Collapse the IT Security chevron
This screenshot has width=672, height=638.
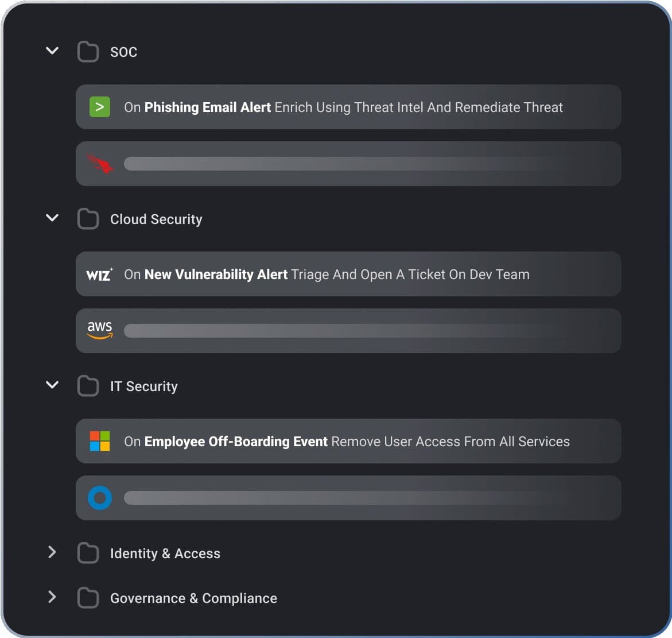pos(52,385)
